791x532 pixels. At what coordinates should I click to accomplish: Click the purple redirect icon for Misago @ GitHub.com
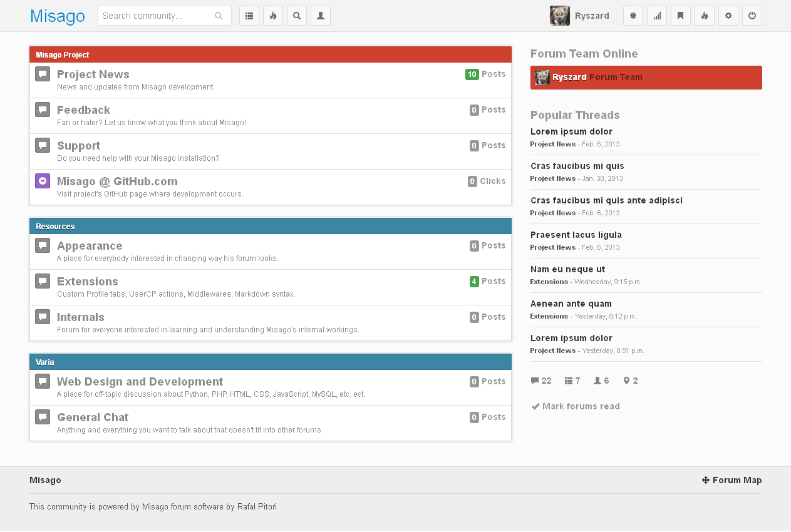tap(43, 181)
